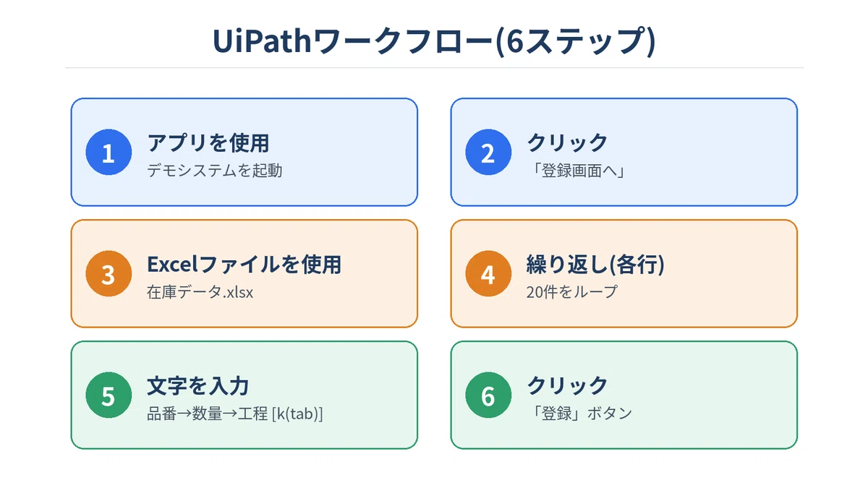Select the 繰り返し(各行) heading
The height and width of the screenshot is (488, 868).
[596, 264]
